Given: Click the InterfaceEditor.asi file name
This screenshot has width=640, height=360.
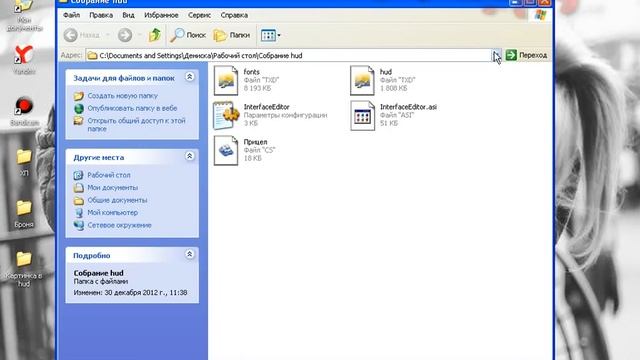Looking at the screenshot, I should (x=408, y=107).
